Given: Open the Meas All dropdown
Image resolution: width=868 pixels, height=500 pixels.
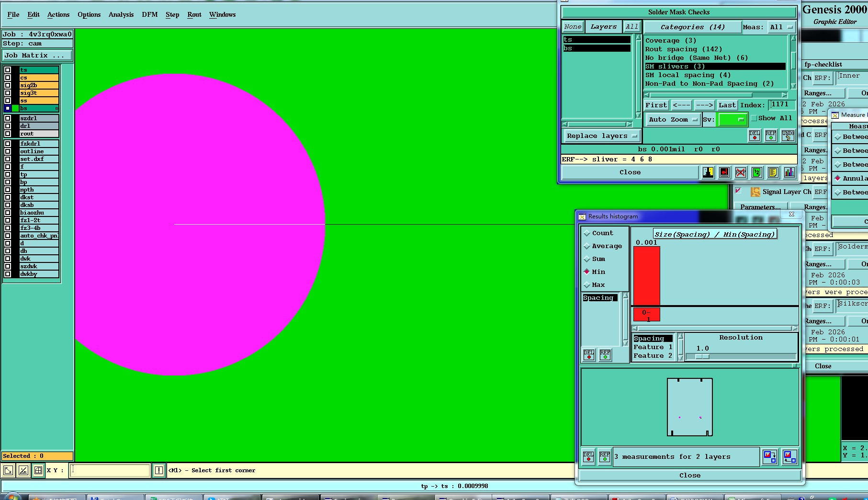Looking at the screenshot, I should click(781, 27).
